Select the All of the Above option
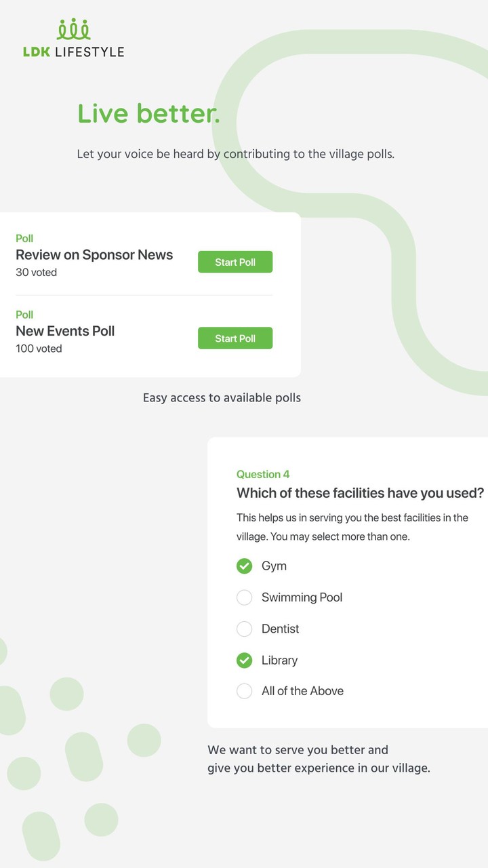488x868 pixels. (x=244, y=691)
